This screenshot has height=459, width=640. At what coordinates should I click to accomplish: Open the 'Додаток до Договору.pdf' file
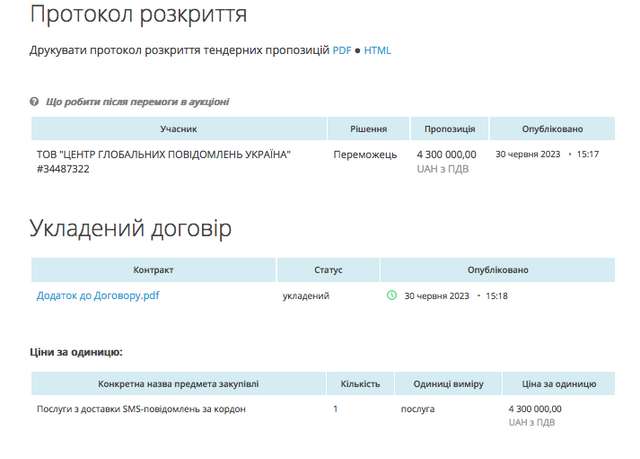(x=98, y=296)
